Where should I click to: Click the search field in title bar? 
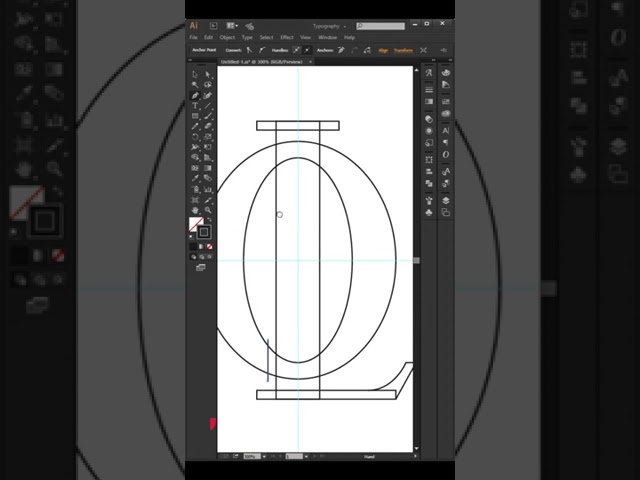click(x=380, y=26)
